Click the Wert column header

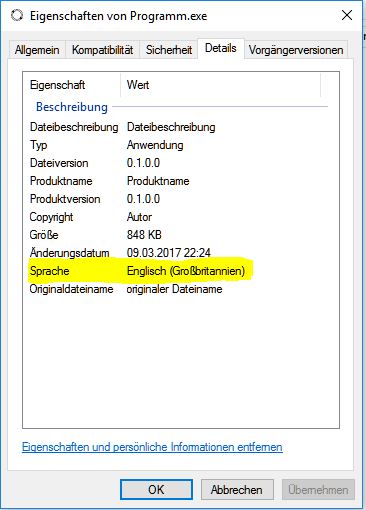point(138,85)
